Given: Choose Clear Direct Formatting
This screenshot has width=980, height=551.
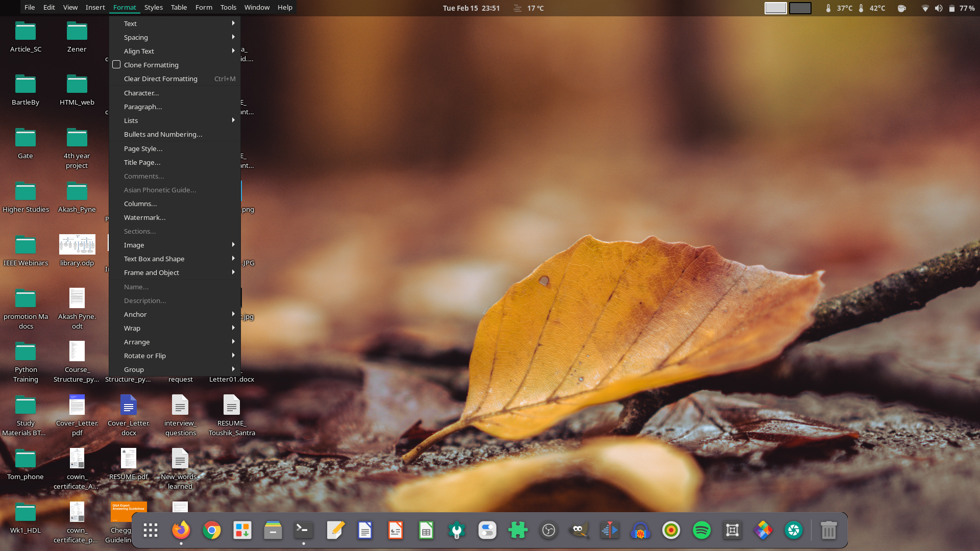Looking at the screenshot, I should [160, 79].
